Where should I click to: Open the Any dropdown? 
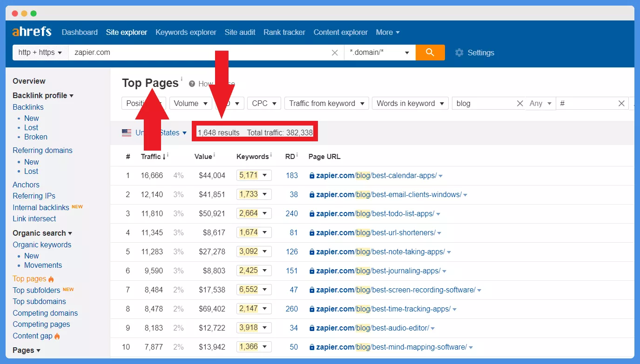point(541,103)
